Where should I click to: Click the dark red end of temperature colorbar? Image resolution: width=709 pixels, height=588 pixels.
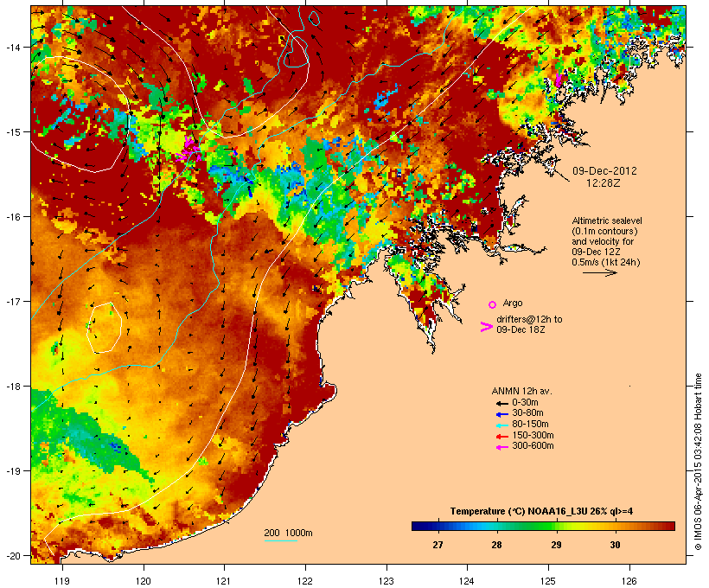point(667,526)
